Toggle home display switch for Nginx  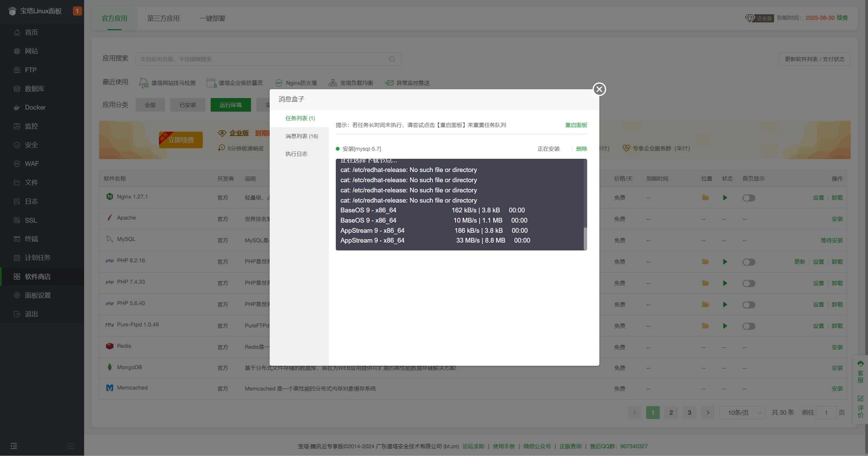[749, 198]
